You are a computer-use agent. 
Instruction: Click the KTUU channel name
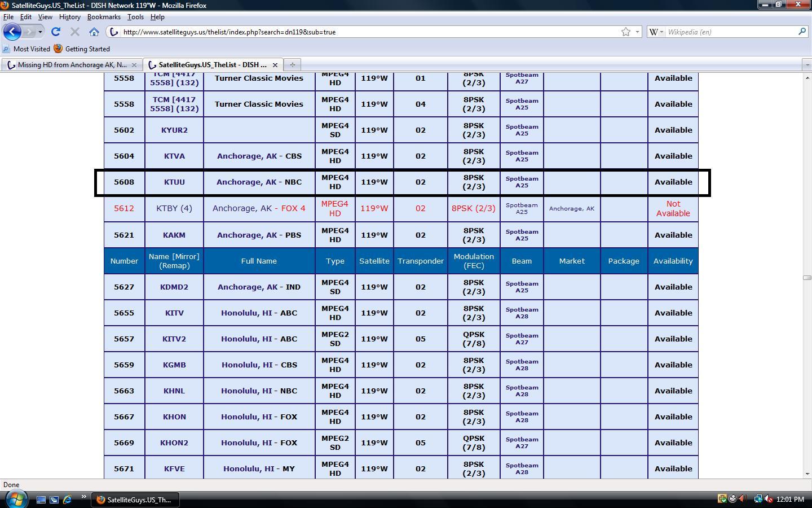(174, 182)
